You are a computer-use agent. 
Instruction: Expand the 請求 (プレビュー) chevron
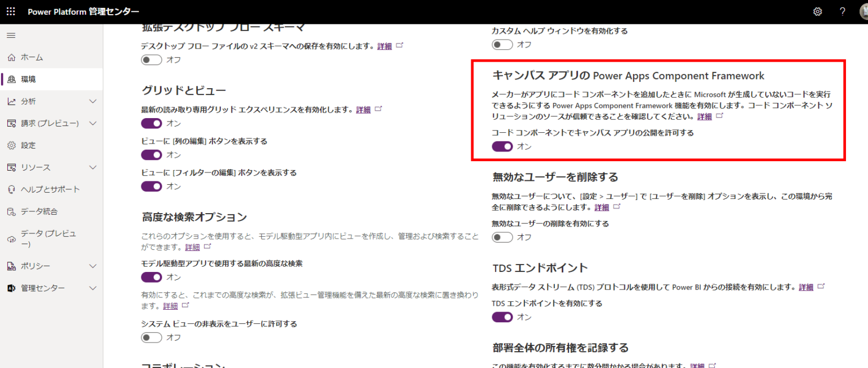[93, 123]
